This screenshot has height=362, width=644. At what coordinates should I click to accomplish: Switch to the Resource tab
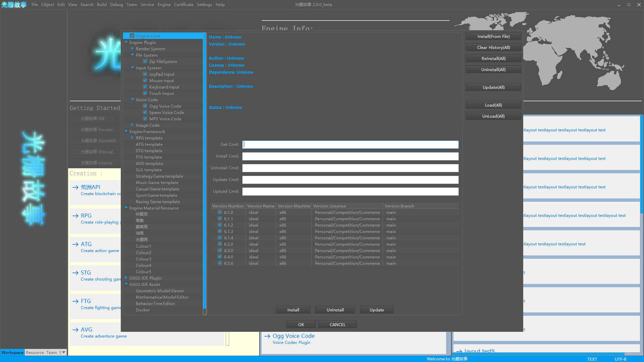(x=35, y=352)
